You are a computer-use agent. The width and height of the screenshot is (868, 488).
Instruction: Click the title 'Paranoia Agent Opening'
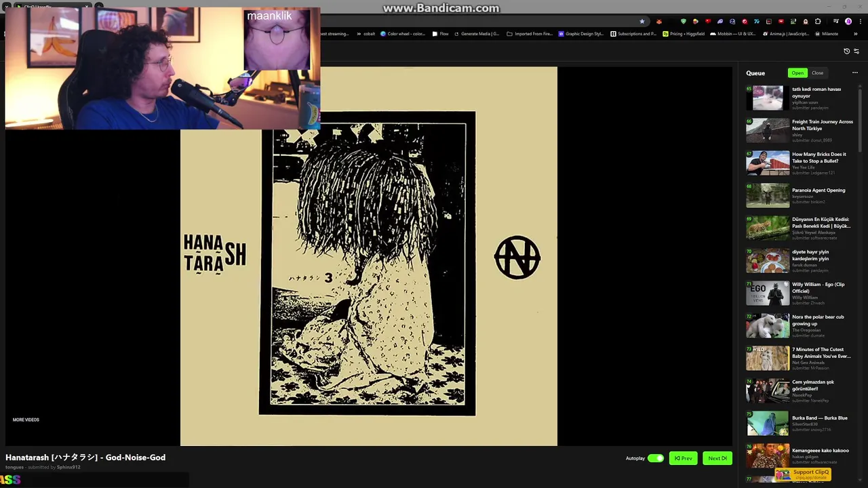pos(818,190)
